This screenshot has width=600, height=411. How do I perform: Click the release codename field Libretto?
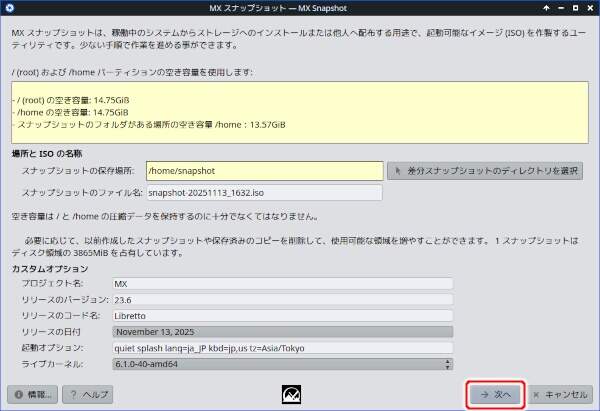(282, 316)
